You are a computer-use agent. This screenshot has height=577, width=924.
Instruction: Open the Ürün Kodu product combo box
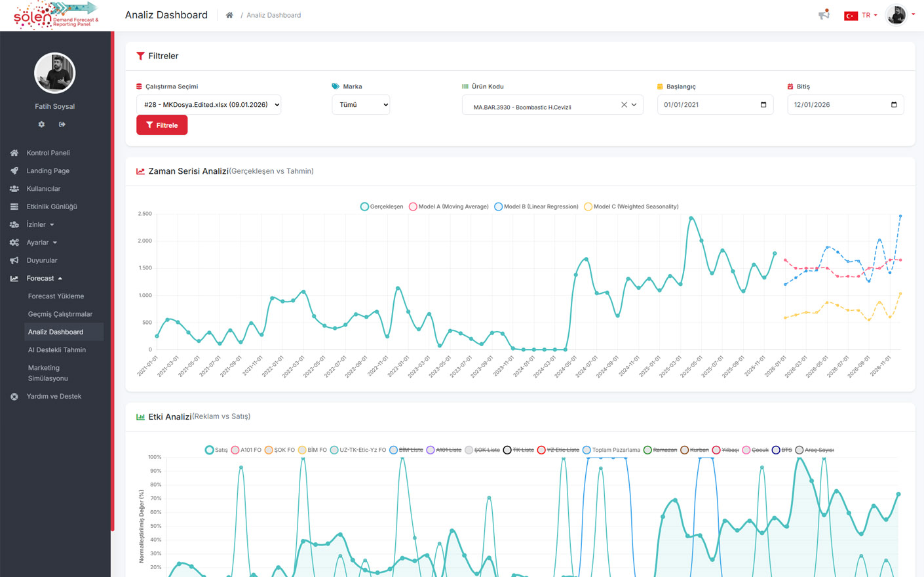click(552, 105)
